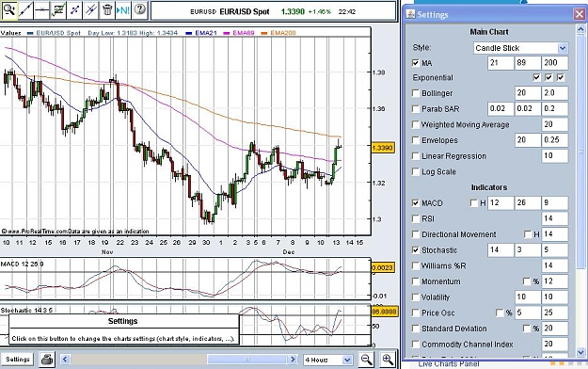Zoom out with minus magnifier
Screen dimensions: 588x369
click(366, 360)
